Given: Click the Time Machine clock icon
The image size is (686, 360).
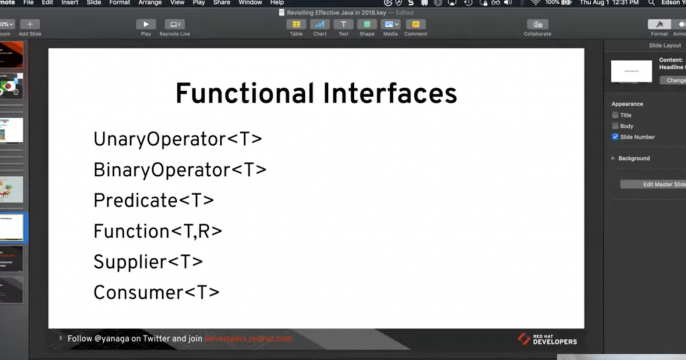Looking at the screenshot, I should point(468,3).
